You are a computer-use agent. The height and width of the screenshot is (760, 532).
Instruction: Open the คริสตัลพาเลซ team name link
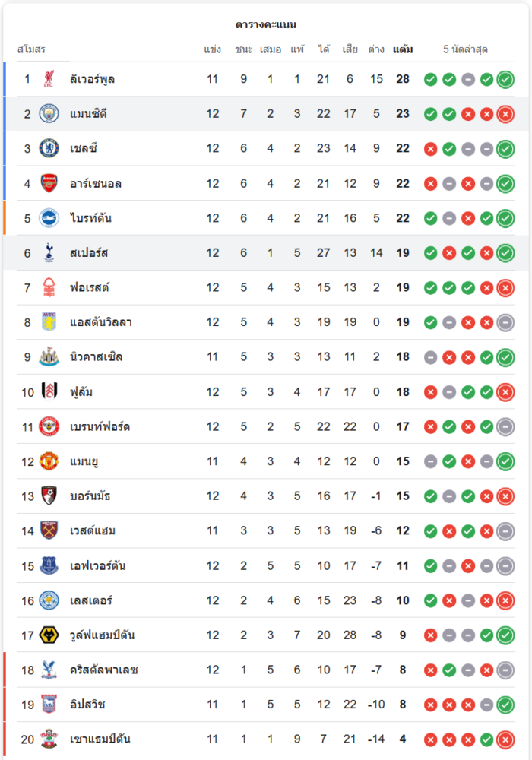tap(103, 670)
